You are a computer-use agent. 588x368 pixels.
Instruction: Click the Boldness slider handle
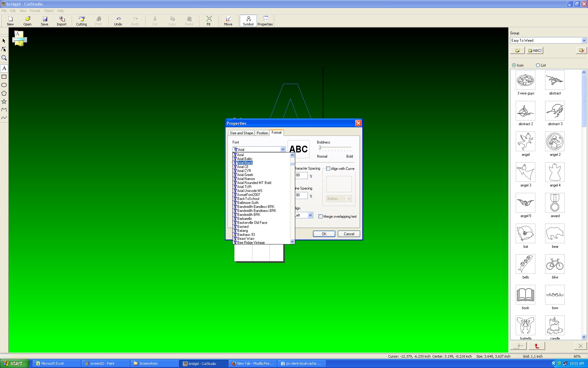click(x=320, y=148)
